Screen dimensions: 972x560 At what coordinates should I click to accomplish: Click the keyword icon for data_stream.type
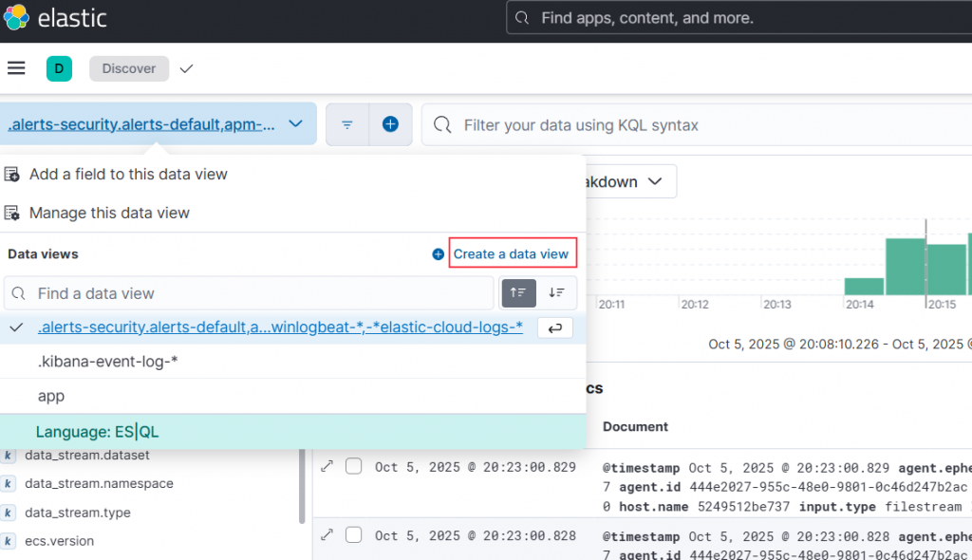tap(8, 513)
